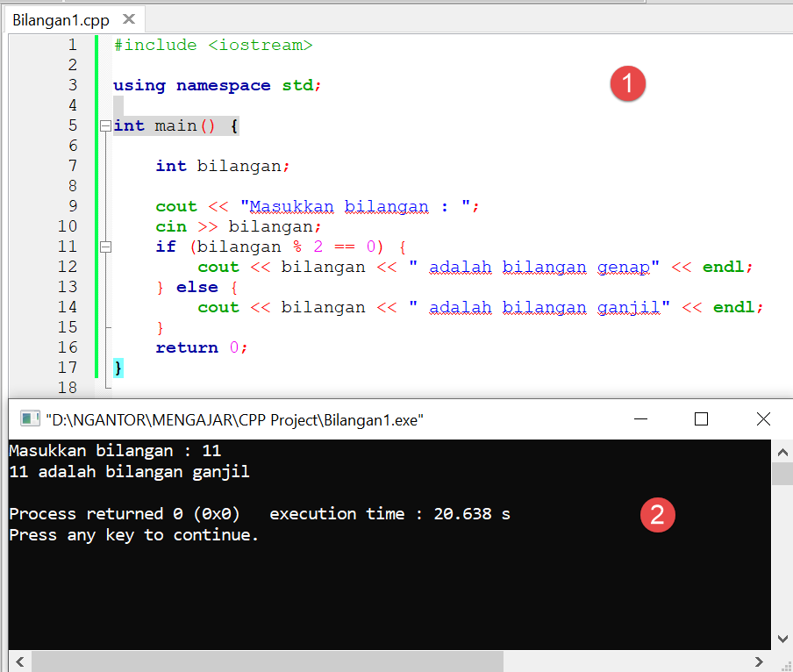
Task: Click the console horizontal scrollbar thumb
Action: (x=268, y=661)
